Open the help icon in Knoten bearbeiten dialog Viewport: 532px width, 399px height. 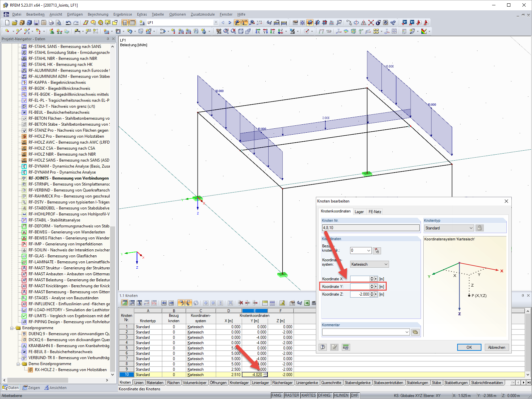click(323, 347)
